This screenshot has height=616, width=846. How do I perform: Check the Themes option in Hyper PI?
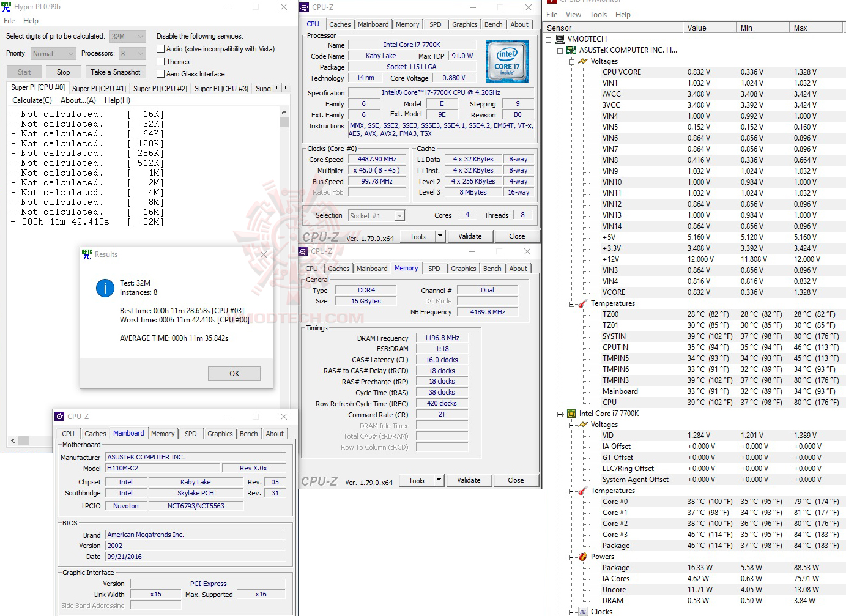pos(160,61)
